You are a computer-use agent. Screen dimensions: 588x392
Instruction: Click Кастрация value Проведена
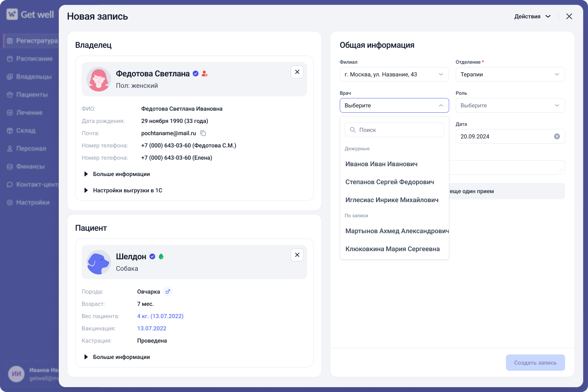tap(152, 341)
